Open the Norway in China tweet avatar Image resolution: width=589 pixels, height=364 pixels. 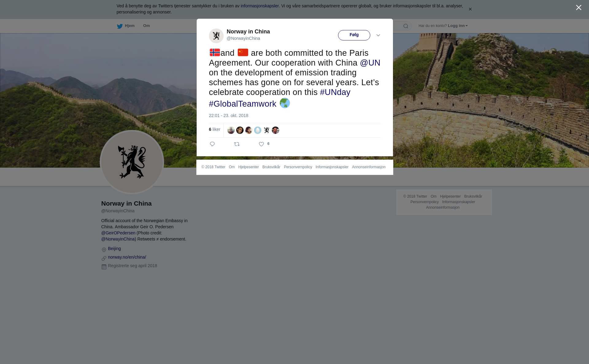216,36
